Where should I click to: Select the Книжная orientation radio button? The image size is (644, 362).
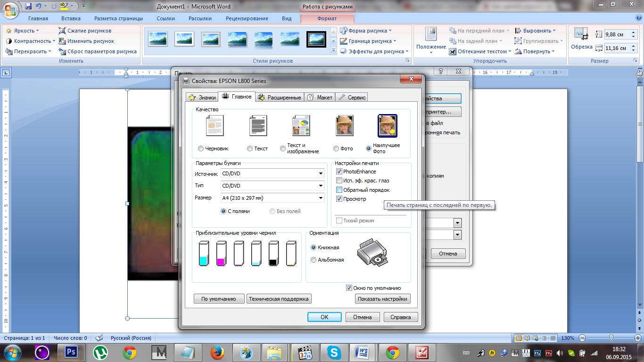314,247
